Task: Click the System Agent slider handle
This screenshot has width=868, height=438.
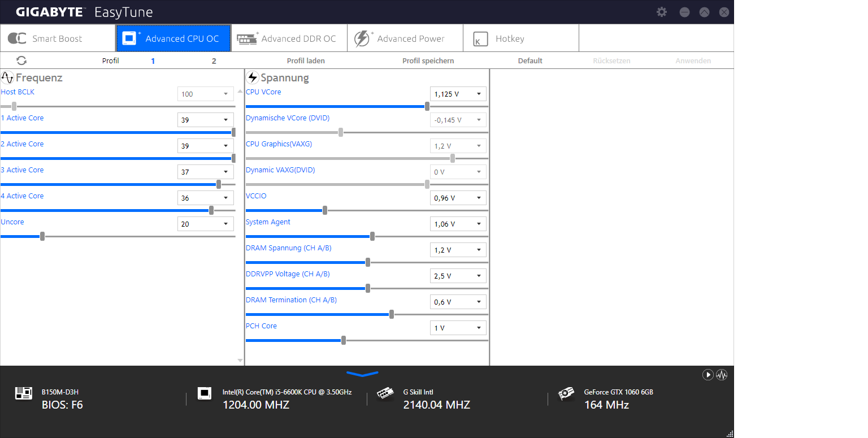Action: tap(372, 236)
